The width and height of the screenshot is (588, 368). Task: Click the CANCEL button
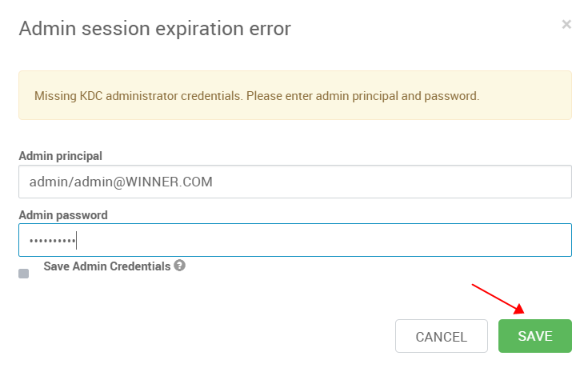[x=442, y=336]
